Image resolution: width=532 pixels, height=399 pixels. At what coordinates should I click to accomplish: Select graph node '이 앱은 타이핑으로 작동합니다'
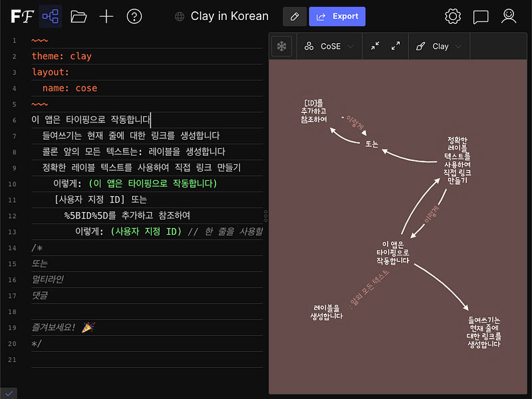392,252
